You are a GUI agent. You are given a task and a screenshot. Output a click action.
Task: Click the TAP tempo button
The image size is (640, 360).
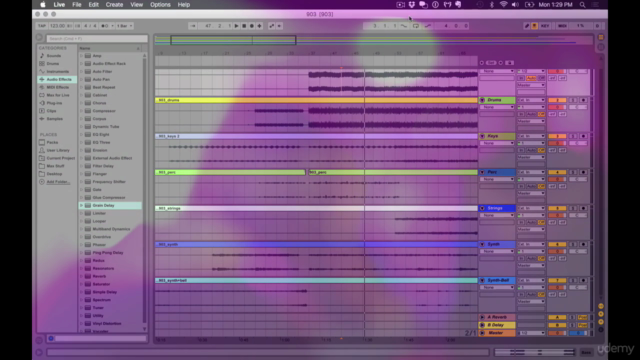42,26
